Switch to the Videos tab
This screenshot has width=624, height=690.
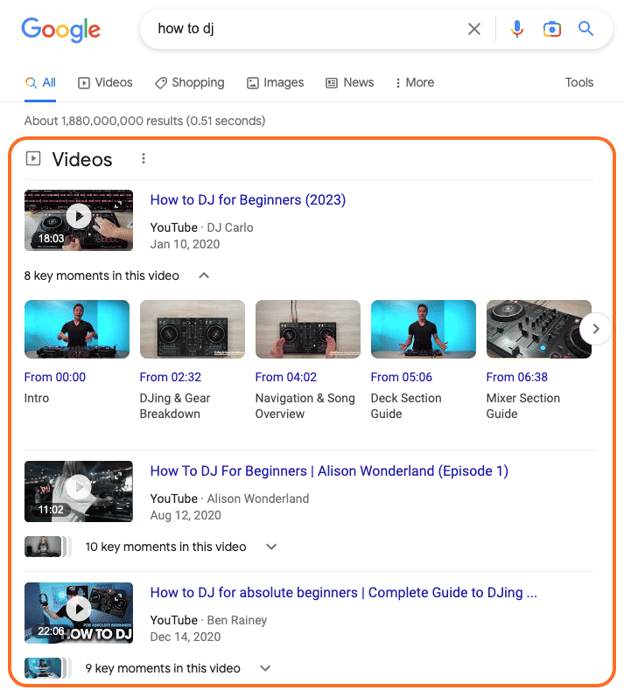coord(105,83)
